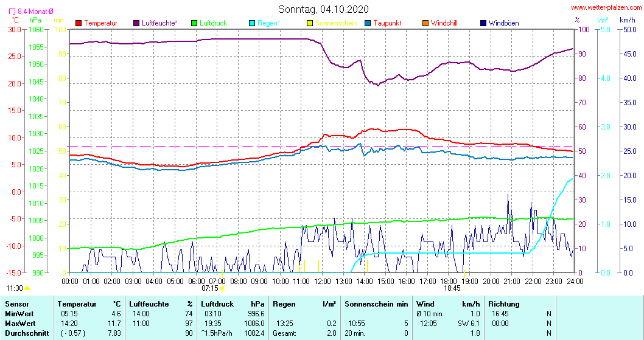
Task: Click the Sensor header in the table
Action: point(17,304)
